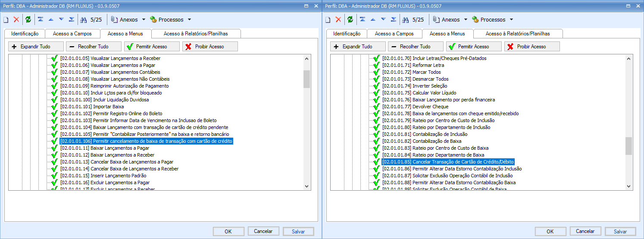
Task: Open Anexos dropdown arrow in right window
Action: 465,19
